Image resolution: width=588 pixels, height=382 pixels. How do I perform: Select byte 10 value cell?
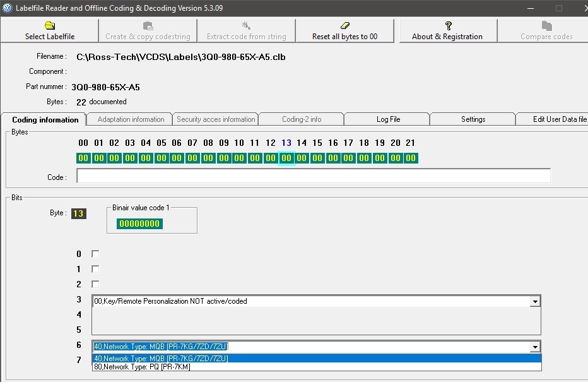(239, 158)
